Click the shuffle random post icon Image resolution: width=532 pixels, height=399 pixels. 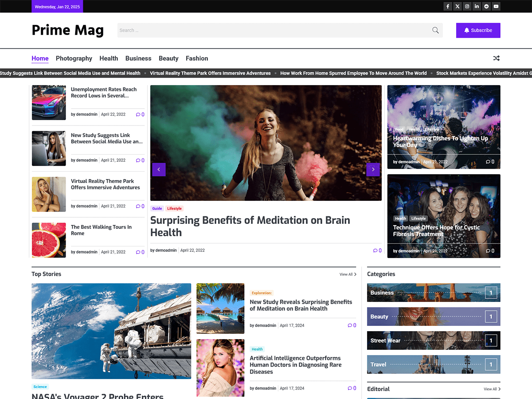tap(496, 58)
